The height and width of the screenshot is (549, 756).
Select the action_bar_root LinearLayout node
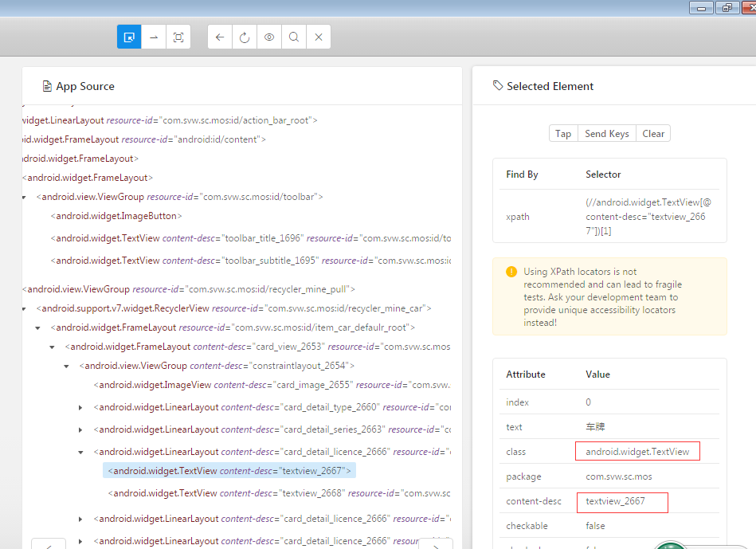[x=170, y=120]
